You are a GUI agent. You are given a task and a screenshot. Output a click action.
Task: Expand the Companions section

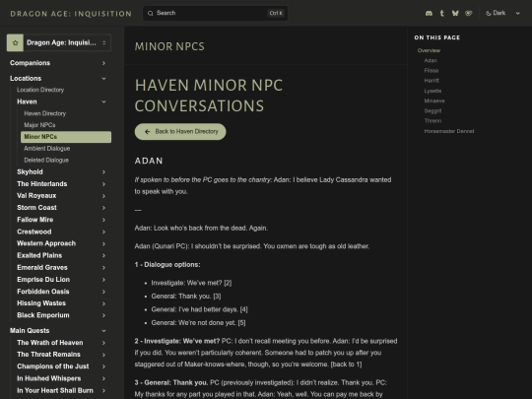[x=103, y=63]
